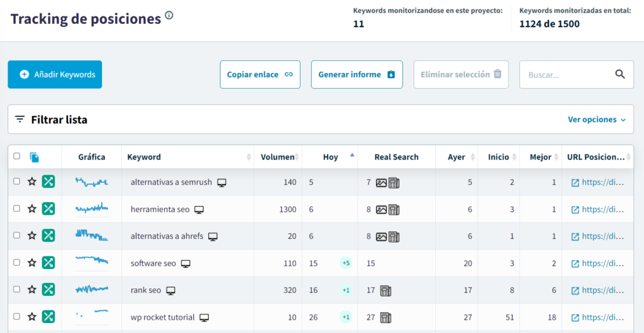Sort the table by Keyword column header
The width and height of the screenshot is (644, 333).
[144, 157]
